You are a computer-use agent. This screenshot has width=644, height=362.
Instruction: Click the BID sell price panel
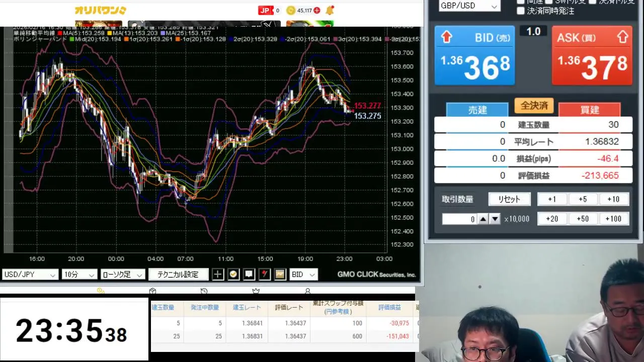pyautogui.click(x=474, y=55)
